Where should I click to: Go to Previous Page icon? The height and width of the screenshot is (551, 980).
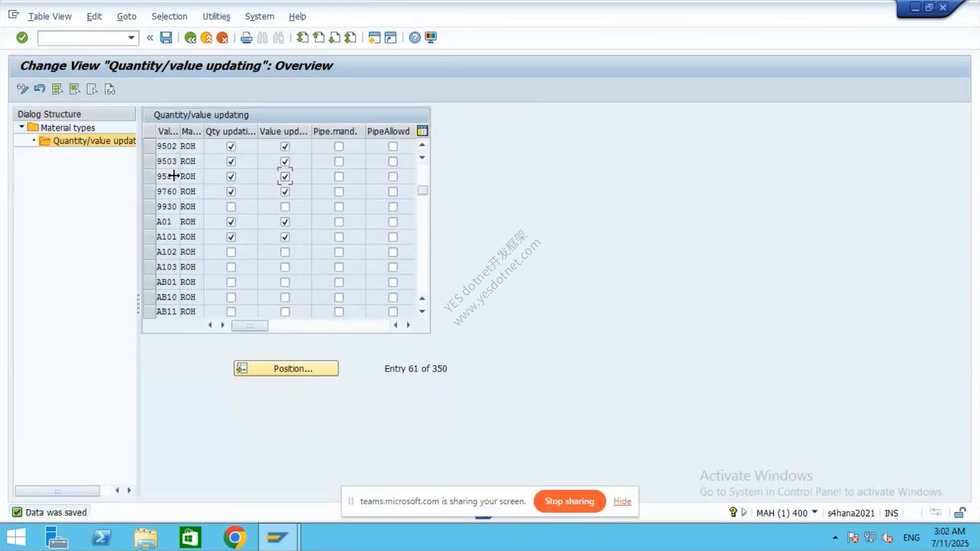[x=319, y=38]
